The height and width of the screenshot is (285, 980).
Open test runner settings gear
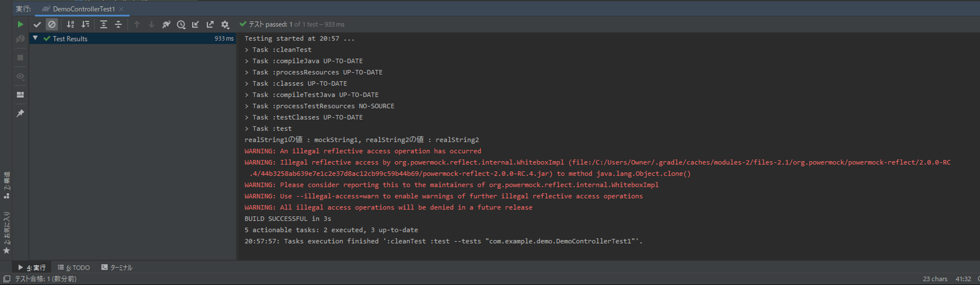click(225, 24)
